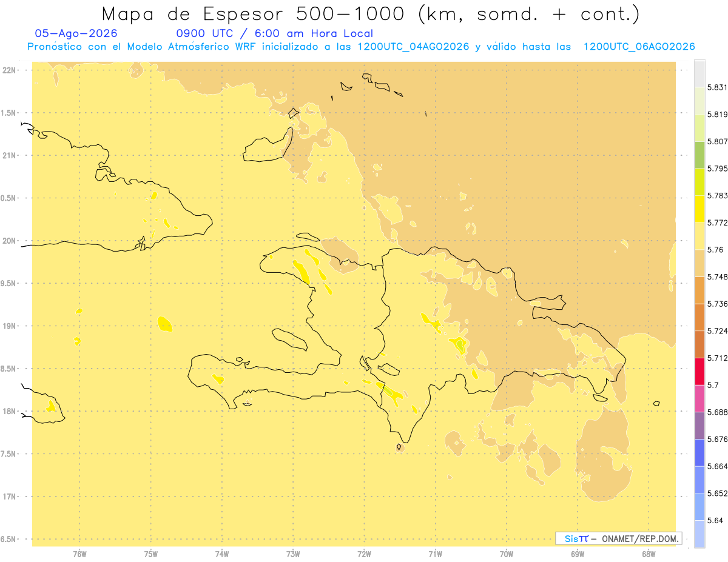Click the colorbar value 5.64

click(x=715, y=520)
